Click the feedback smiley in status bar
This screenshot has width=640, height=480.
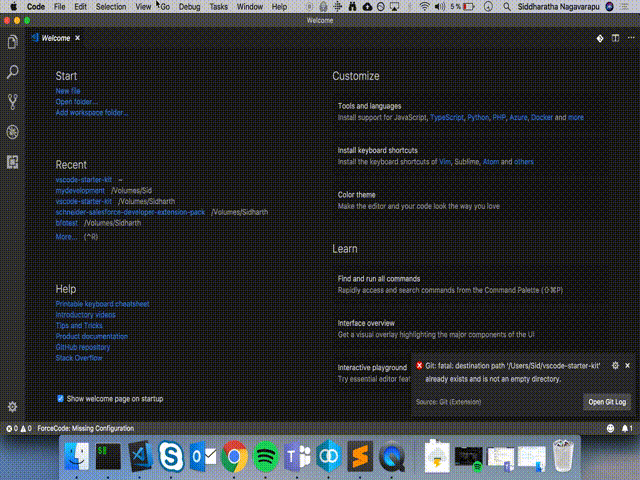pyautogui.click(x=610, y=428)
